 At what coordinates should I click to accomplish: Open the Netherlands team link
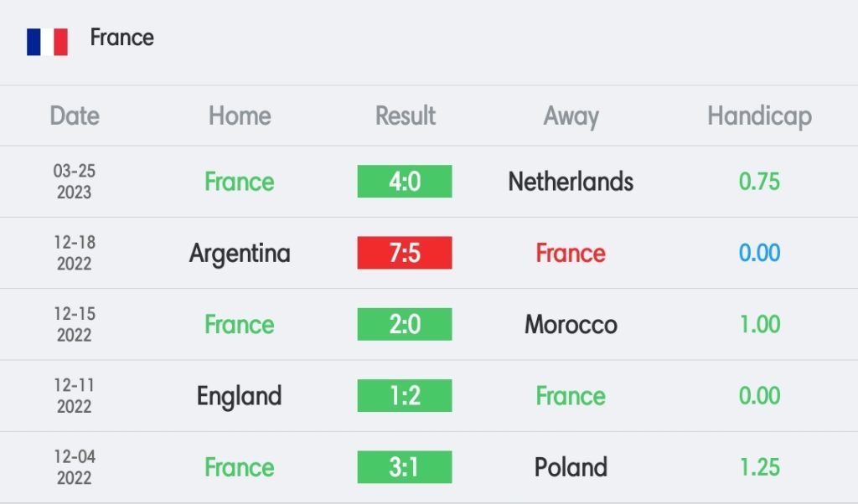(571, 182)
